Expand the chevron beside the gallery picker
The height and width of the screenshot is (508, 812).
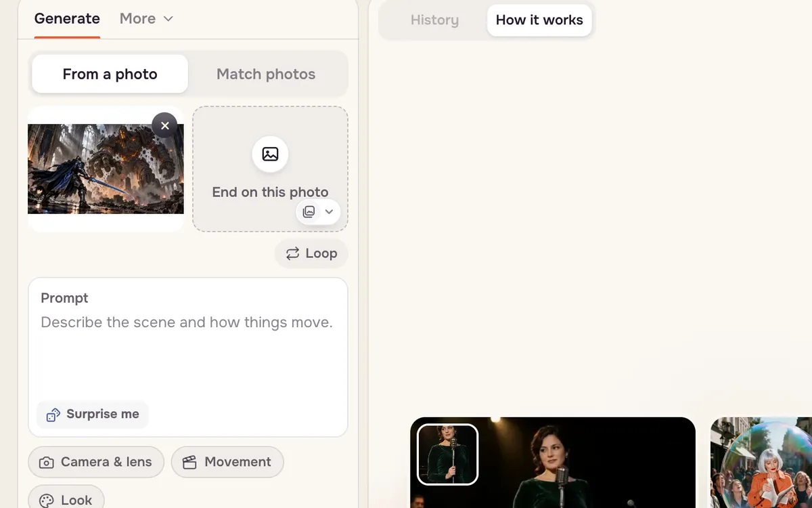tap(329, 211)
